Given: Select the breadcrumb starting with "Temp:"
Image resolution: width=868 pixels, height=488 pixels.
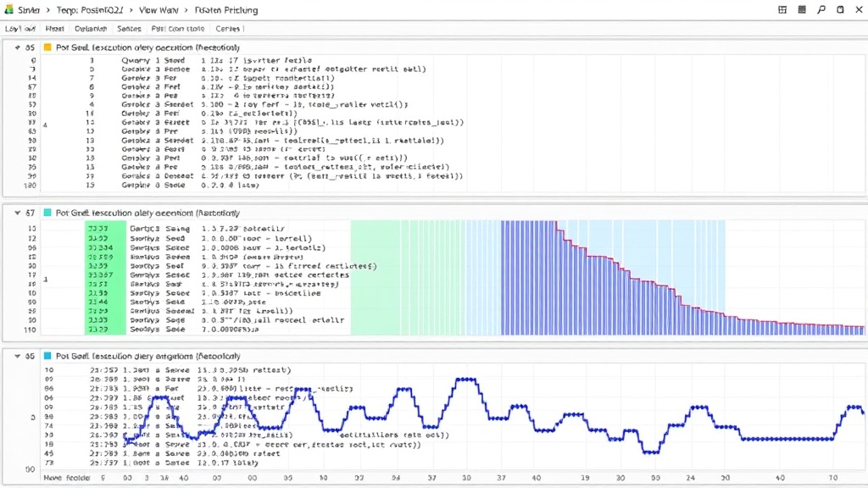Looking at the screenshot, I should tap(90, 10).
